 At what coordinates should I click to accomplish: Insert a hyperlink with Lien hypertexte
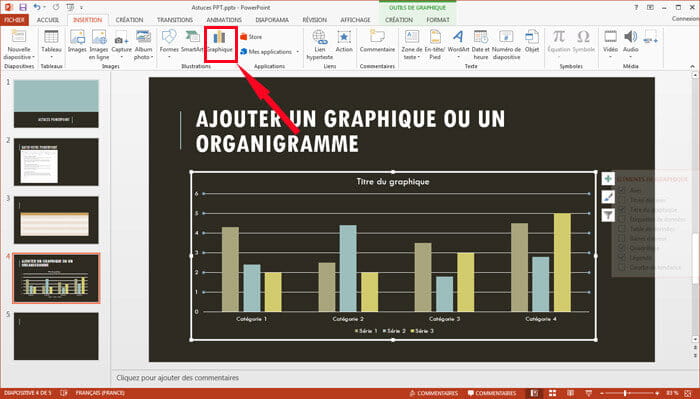320,45
